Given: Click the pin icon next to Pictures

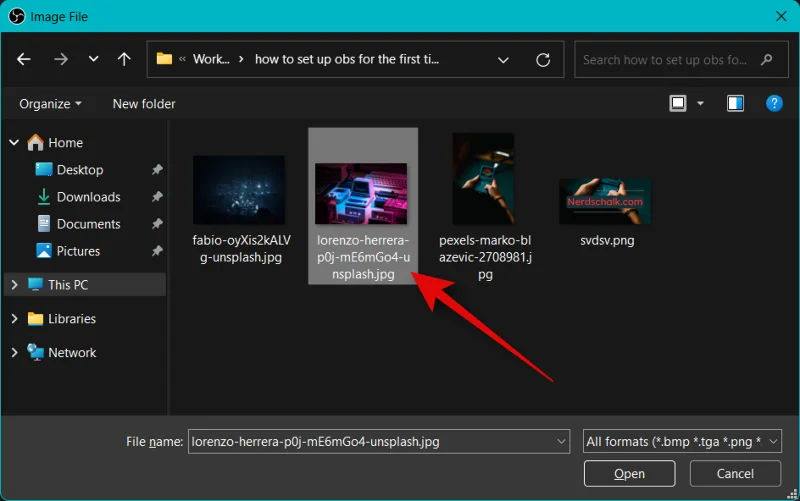Looking at the screenshot, I should (x=157, y=250).
